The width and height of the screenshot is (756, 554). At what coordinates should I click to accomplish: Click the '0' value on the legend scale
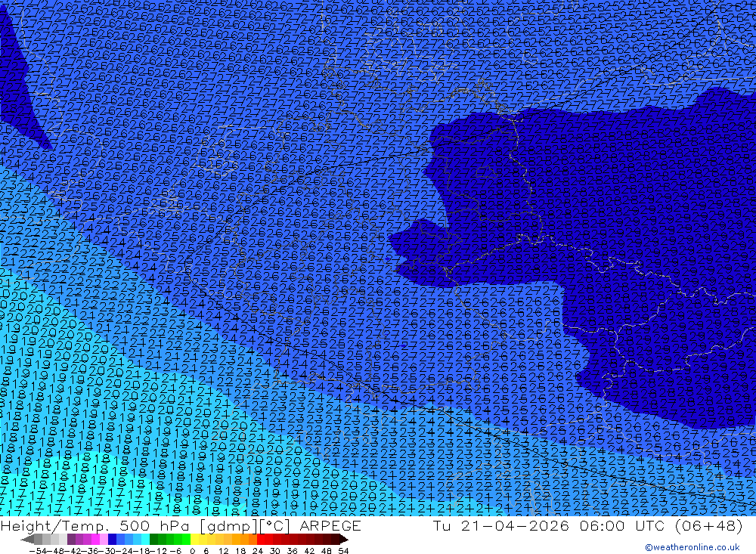(192, 551)
